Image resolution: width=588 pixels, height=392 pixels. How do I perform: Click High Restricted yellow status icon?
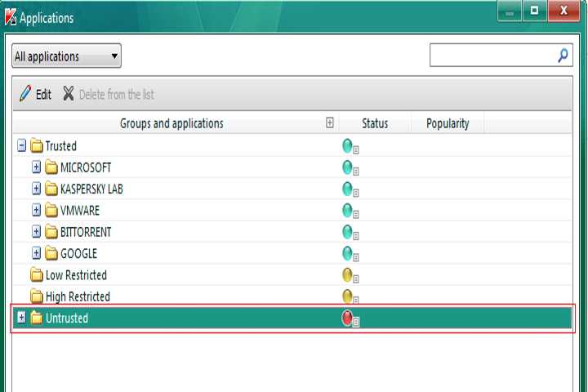tap(350, 296)
